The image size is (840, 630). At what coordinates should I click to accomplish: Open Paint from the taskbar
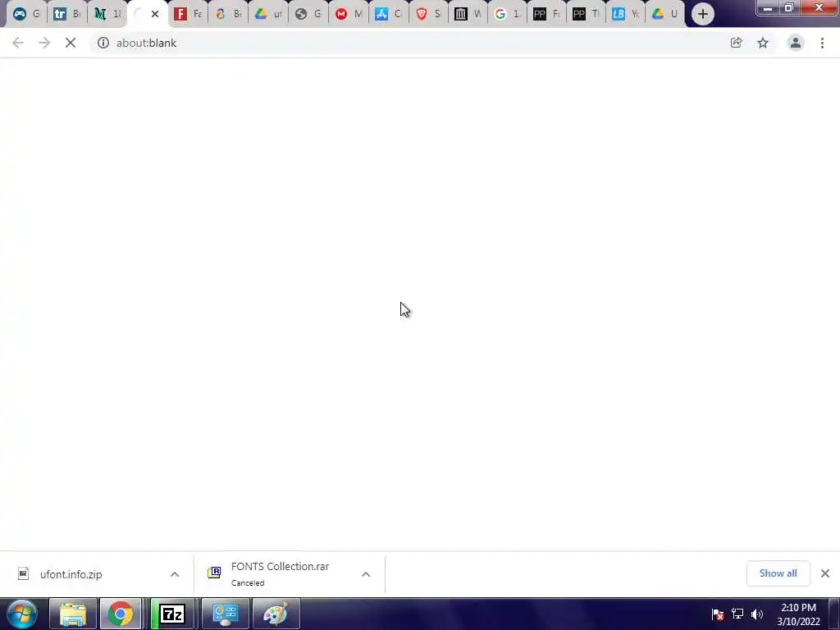(x=276, y=614)
